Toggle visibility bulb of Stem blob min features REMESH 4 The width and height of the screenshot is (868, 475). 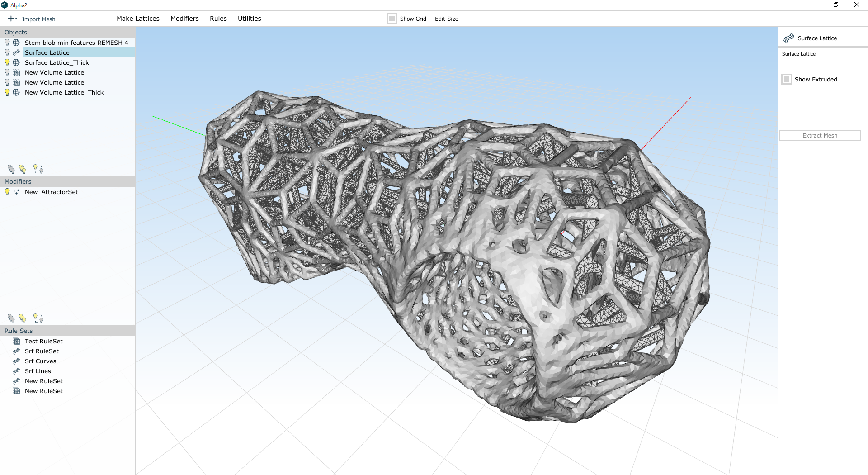7,43
